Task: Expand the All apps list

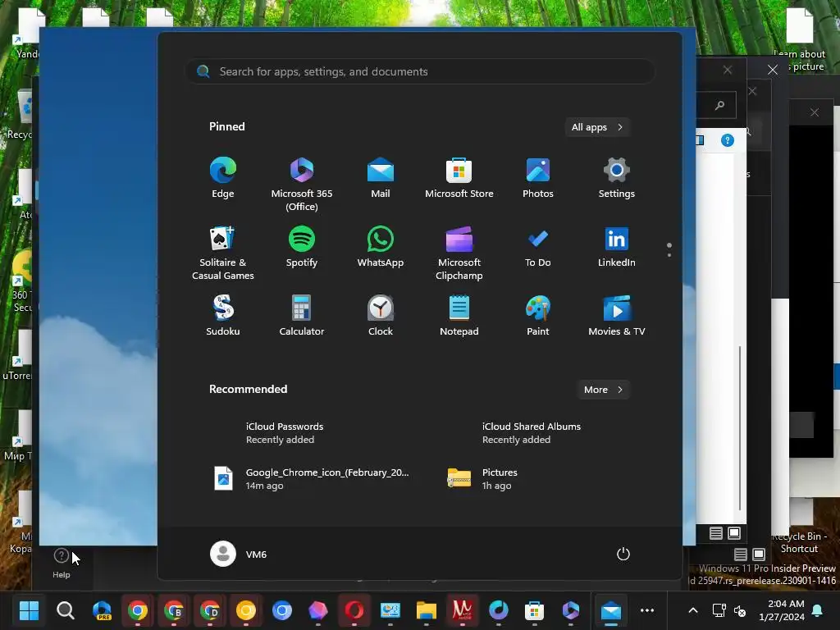Action: point(597,127)
